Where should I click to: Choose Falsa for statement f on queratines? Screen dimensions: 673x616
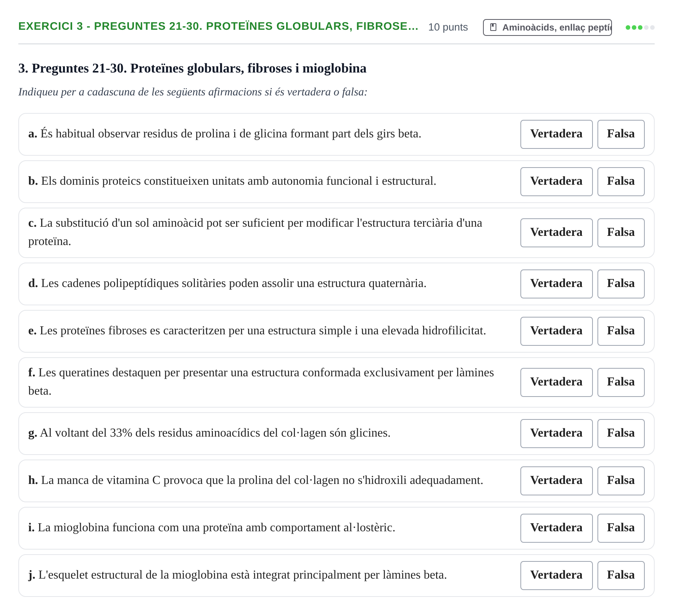[x=621, y=382]
